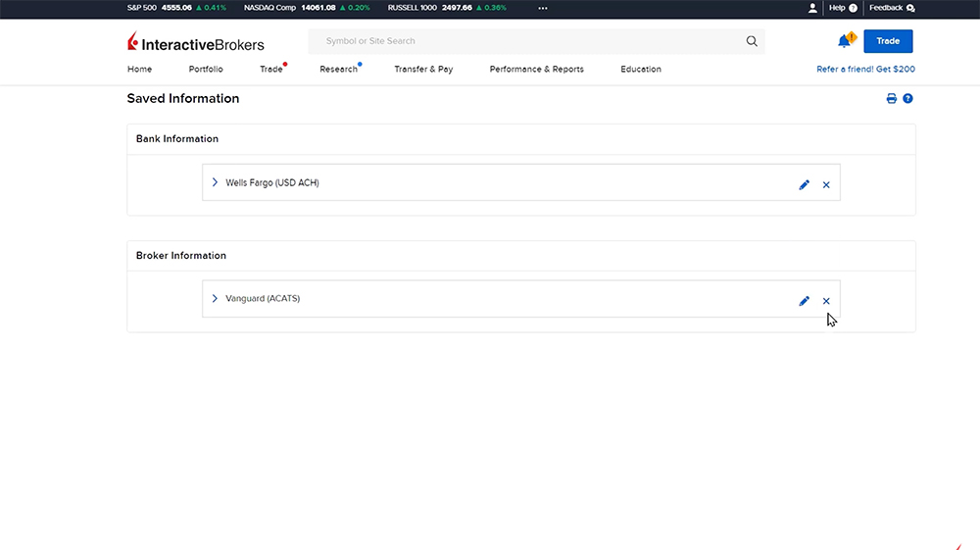Screen dimensions: 980x550
Task: Edit the Vanguard broker entry
Action: [x=805, y=301]
